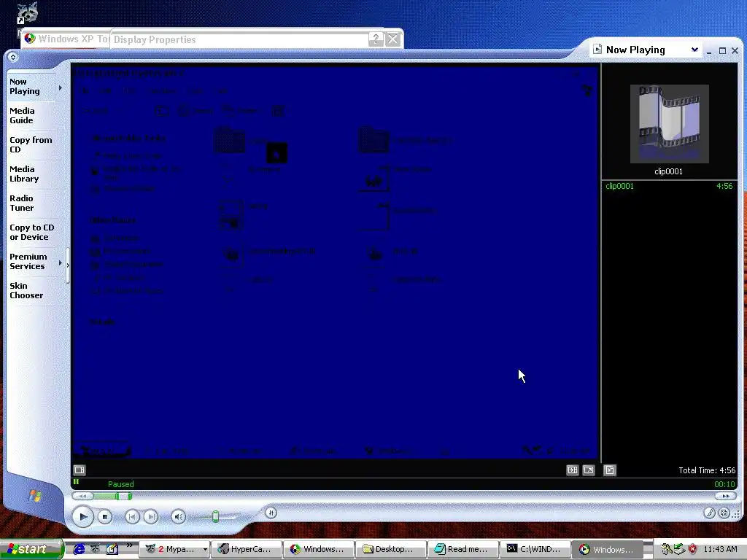Adjust the volume slider knob
Image resolution: width=747 pixels, height=560 pixels.
[215, 517]
